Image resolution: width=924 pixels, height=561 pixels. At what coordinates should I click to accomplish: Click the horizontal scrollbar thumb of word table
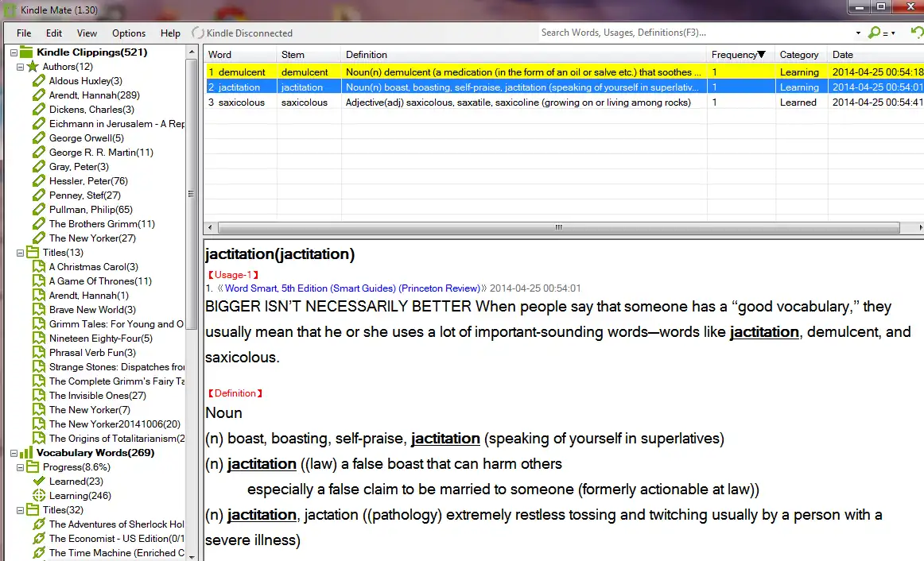[x=559, y=227]
